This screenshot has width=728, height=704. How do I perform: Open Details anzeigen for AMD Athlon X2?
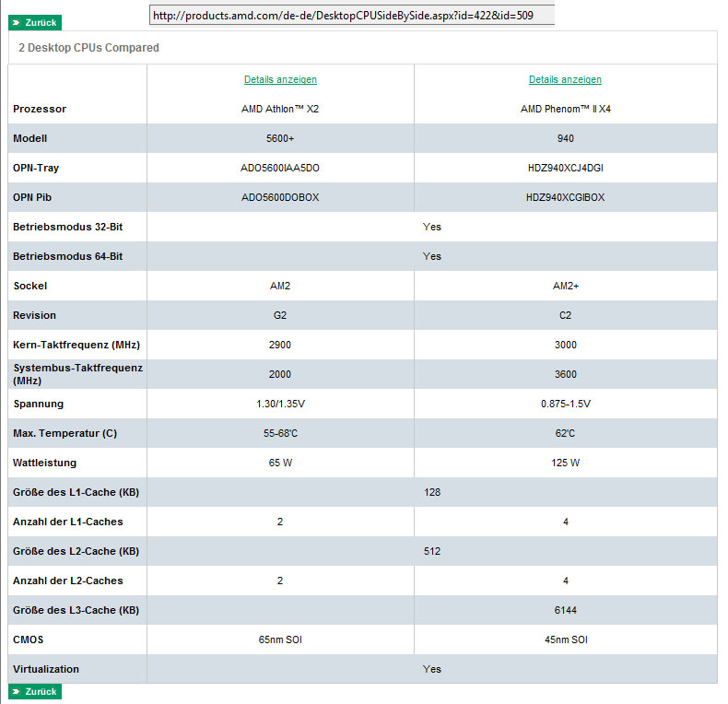pos(280,79)
